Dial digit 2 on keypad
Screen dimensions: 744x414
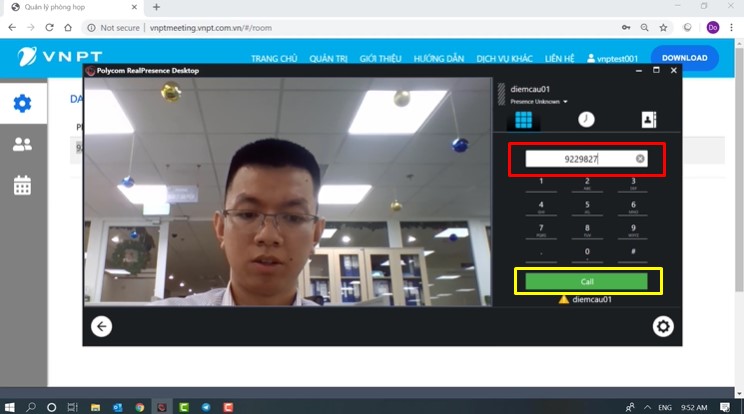587,183
